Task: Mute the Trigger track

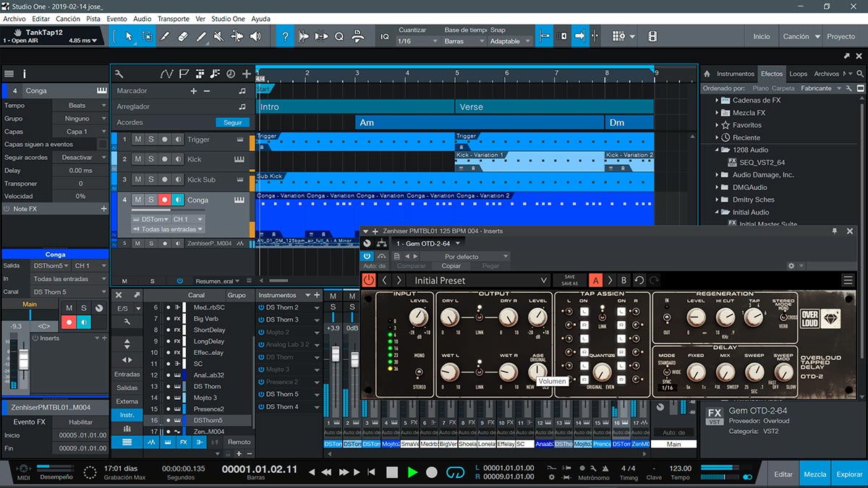Action: click(x=137, y=140)
